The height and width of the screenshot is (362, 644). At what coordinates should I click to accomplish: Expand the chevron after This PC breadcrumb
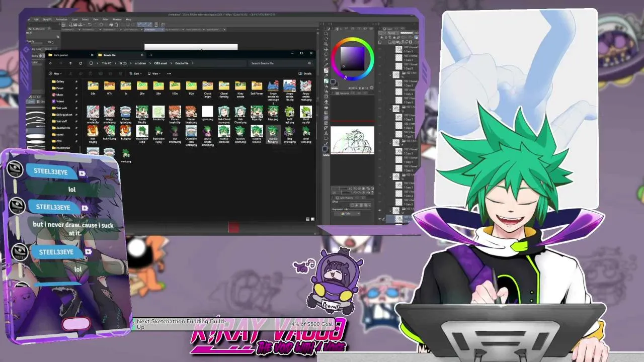point(114,63)
